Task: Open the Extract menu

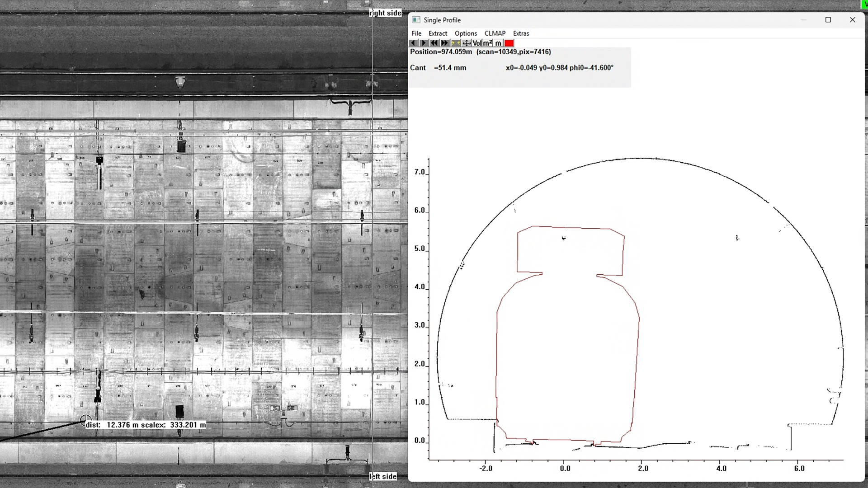Action: [438, 33]
